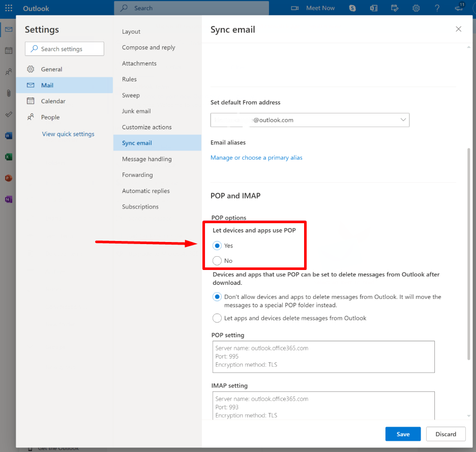Click Manage or choose a primary alias
This screenshot has height=452, width=476.
(256, 158)
